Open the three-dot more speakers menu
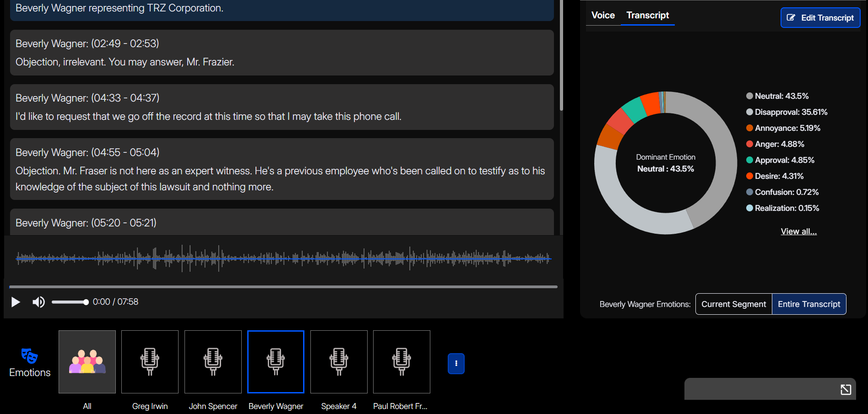The width and height of the screenshot is (868, 414). tap(456, 364)
